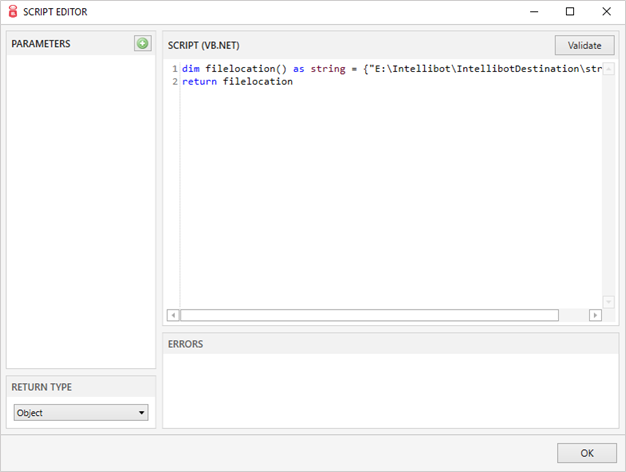626x472 pixels.
Task: Click the 'return filelocation' code on line 2
Action: [237, 81]
